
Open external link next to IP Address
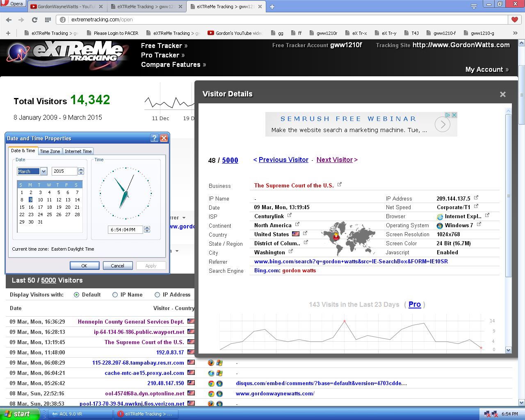(476, 198)
